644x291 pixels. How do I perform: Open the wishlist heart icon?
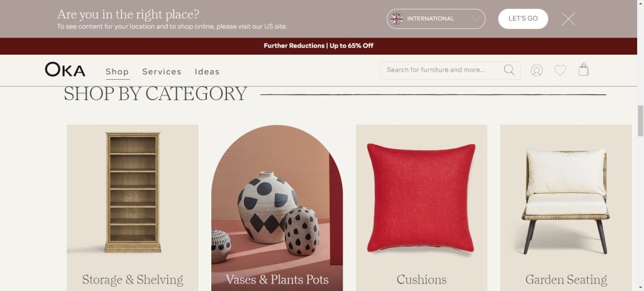point(560,70)
